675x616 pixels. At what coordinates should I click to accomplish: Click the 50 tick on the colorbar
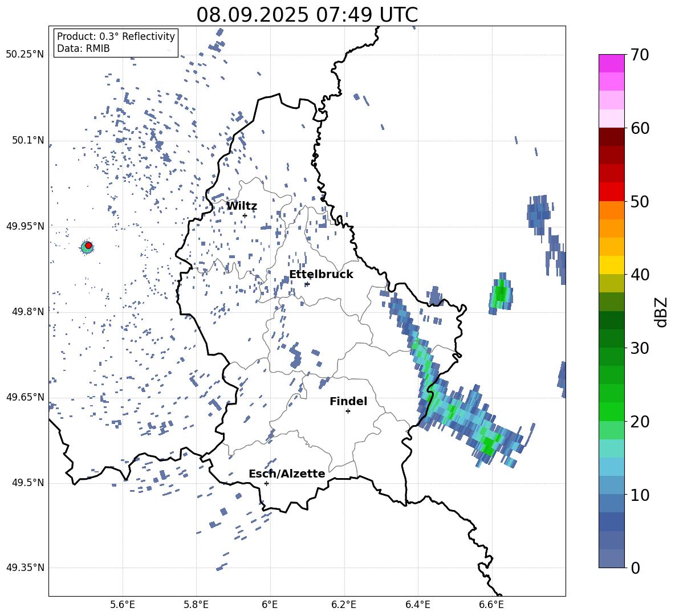[640, 201]
